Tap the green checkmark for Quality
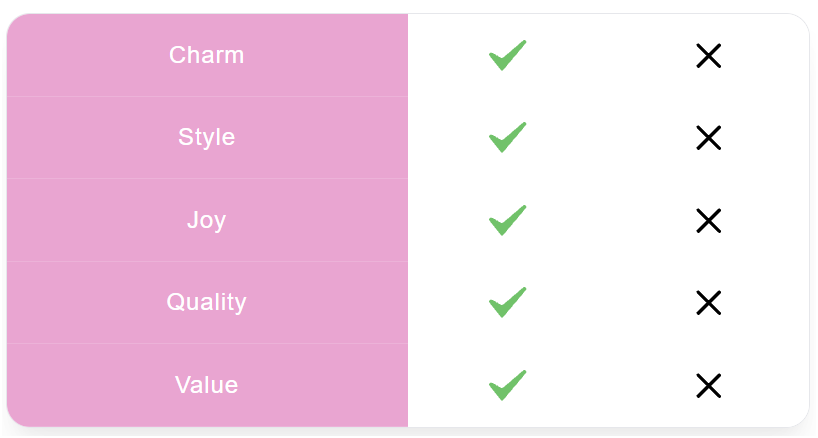 pos(508,302)
